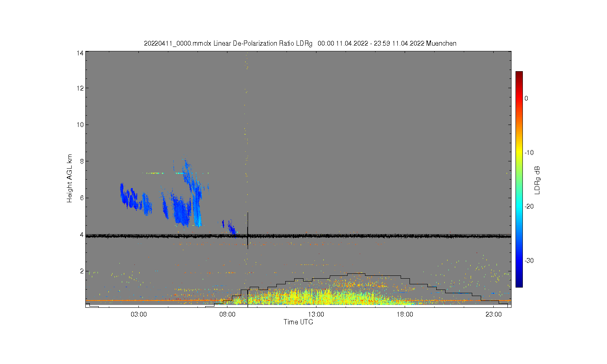Click the 08:00 time tick label
Viewport: 607px width, 364px height.
point(227,314)
